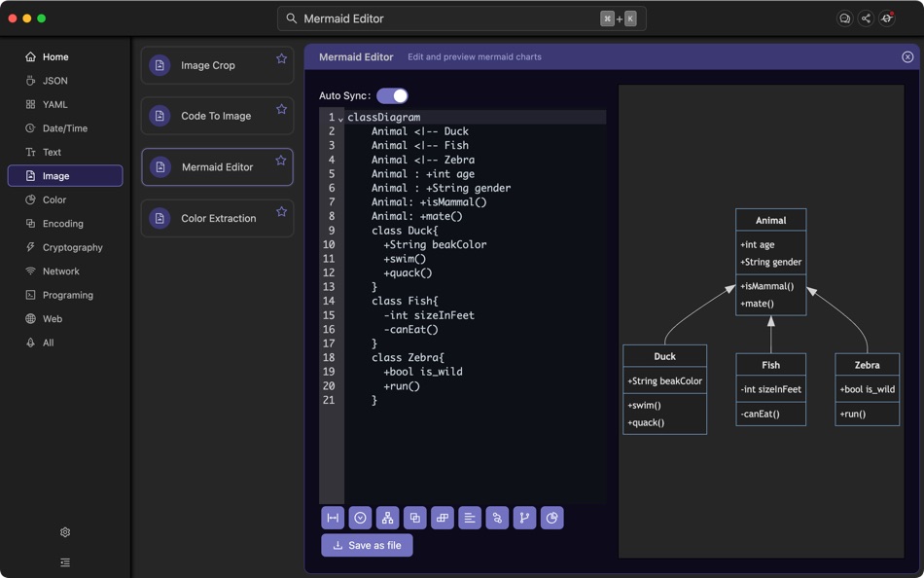Viewport: 924px width, 578px height.
Task: Click '-int sizeInFeet' in the Fish diagram box
Action: coord(770,389)
